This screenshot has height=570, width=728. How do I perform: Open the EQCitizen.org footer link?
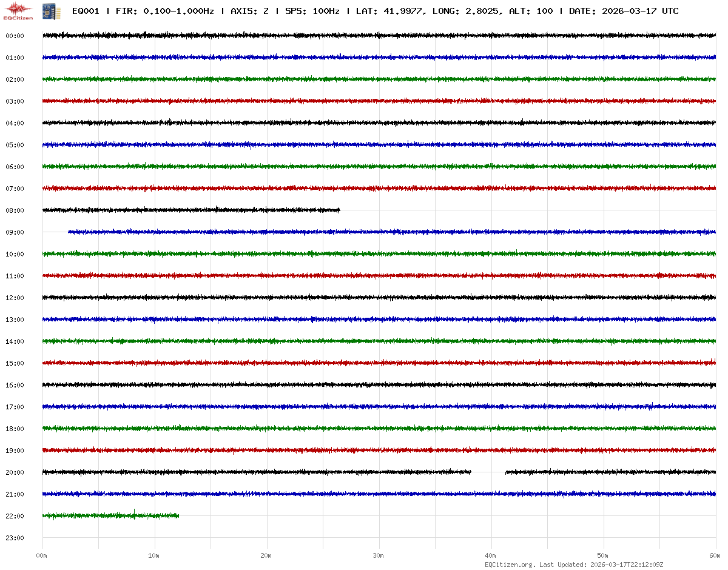[x=510, y=565]
